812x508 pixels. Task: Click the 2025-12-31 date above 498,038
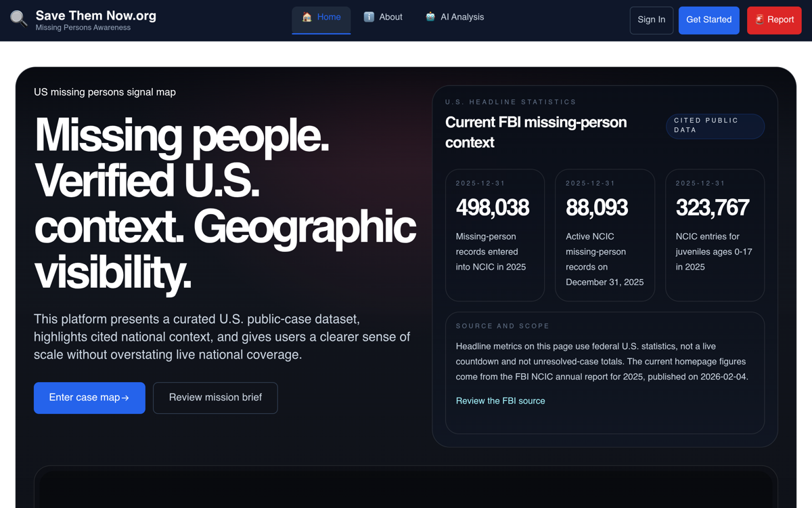(480, 184)
